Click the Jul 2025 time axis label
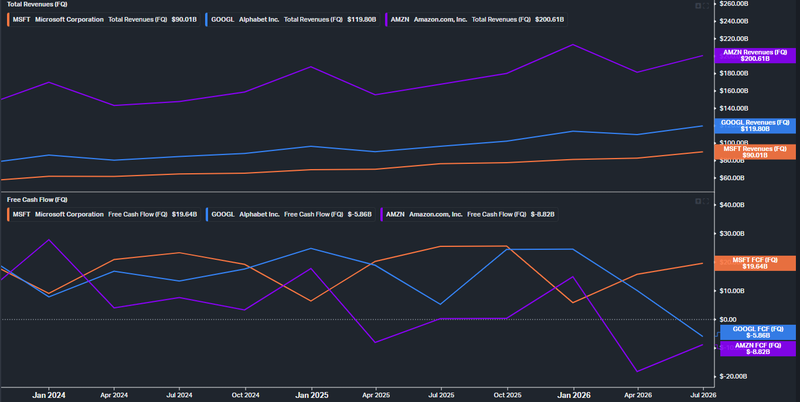This screenshot has height=402, width=800. pos(441,395)
